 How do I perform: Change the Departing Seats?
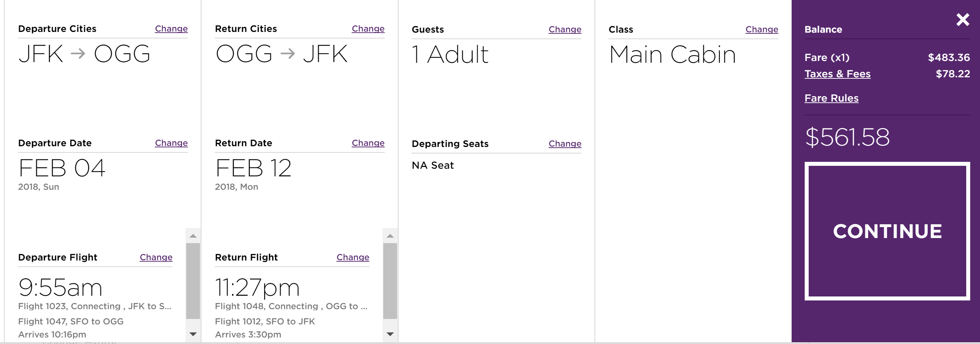tap(564, 144)
